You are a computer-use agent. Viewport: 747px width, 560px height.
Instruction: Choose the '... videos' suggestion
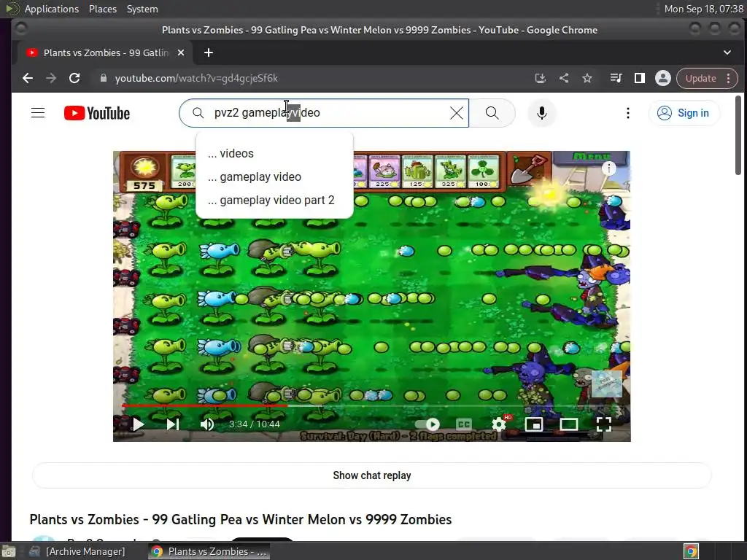(x=274, y=153)
